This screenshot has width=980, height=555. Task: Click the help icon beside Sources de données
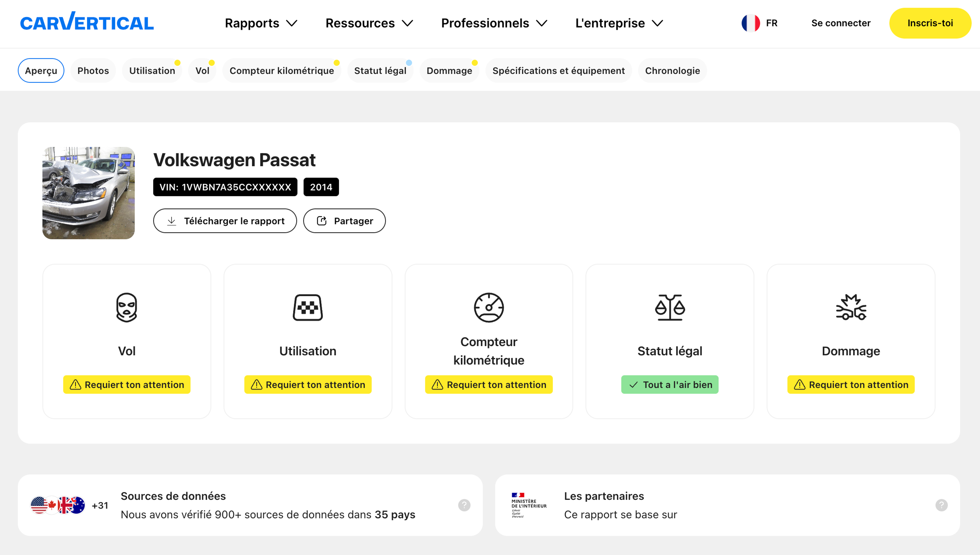(x=464, y=505)
